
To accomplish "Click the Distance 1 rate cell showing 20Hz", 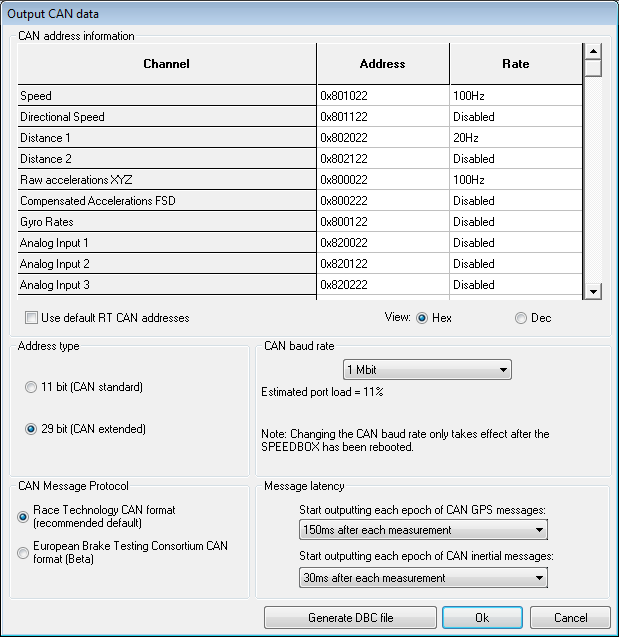I will pos(515,138).
